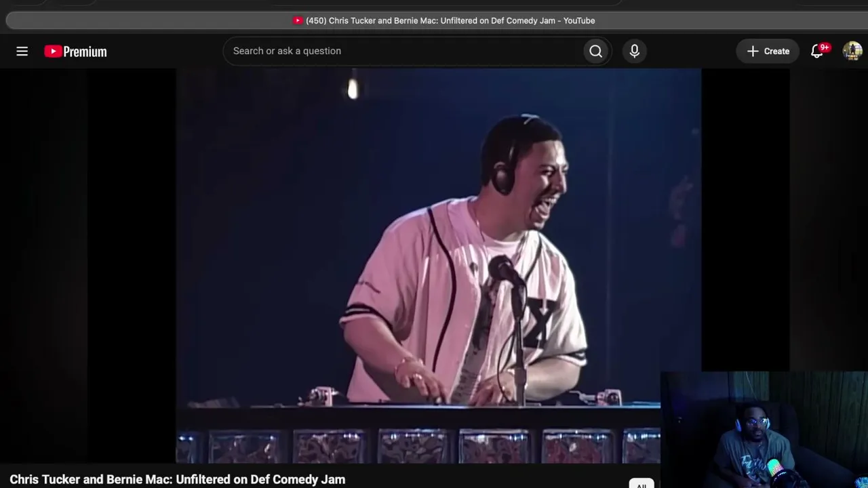Click the video title 'Chris Tucker and Bernie Mac: Unfiltered on Def Comedy Jam'
The width and height of the screenshot is (868, 488).
(178, 479)
